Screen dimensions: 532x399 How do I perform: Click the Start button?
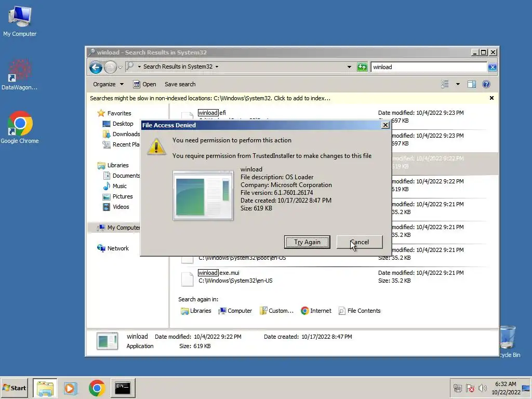pyautogui.click(x=14, y=388)
